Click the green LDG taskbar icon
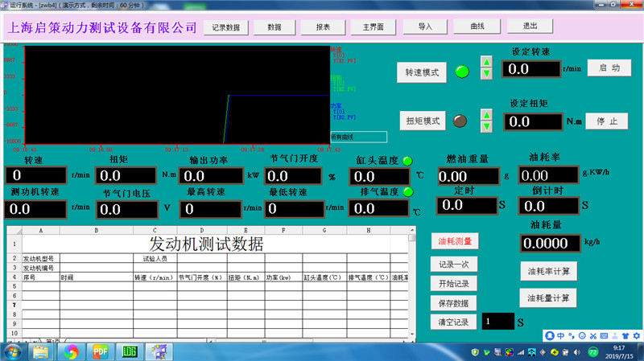This screenshot has height=361, width=644. pyautogui.click(x=129, y=351)
